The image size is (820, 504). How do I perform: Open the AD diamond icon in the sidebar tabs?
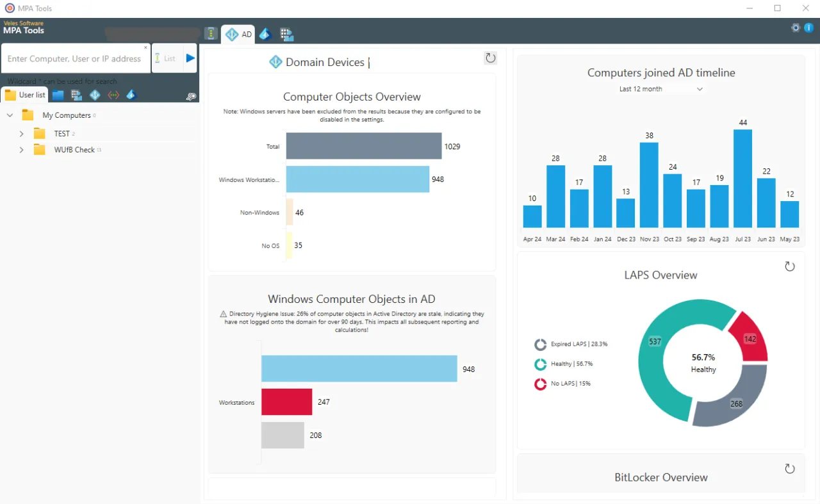95,95
